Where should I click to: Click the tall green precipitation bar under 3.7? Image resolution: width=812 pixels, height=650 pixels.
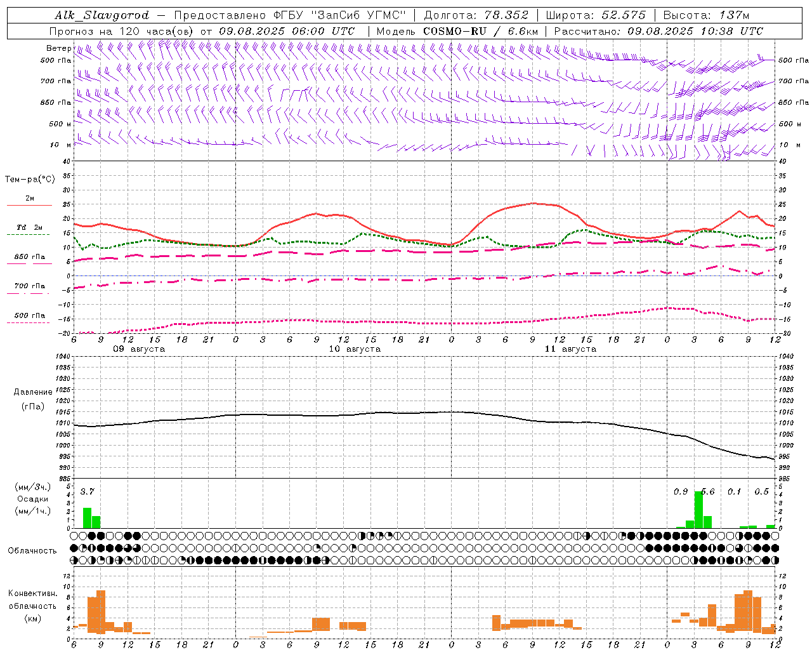tap(88, 518)
